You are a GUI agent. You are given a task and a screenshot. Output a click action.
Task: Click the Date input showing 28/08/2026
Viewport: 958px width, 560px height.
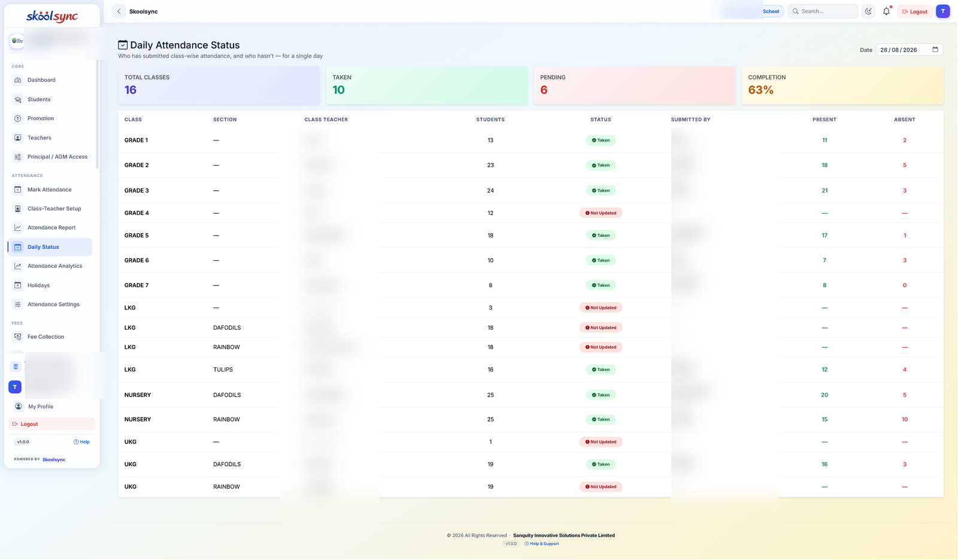click(x=909, y=50)
